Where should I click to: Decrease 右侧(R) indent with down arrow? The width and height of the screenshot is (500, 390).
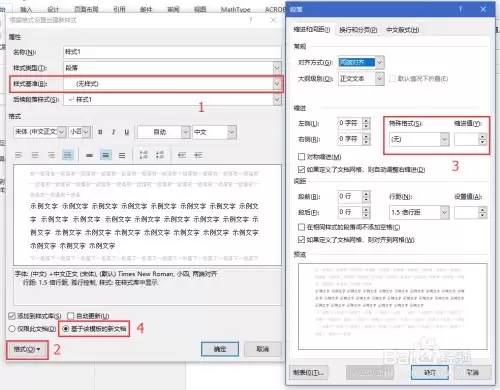[366, 142]
